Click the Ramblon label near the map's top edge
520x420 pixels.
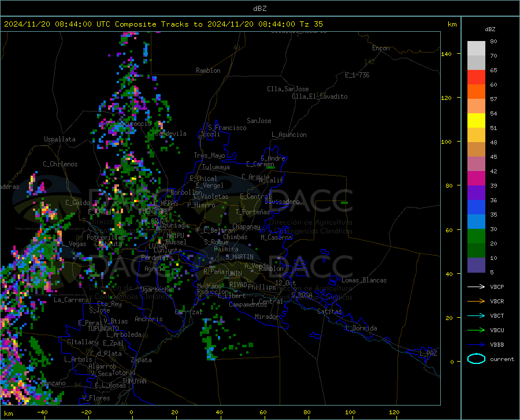(208, 70)
